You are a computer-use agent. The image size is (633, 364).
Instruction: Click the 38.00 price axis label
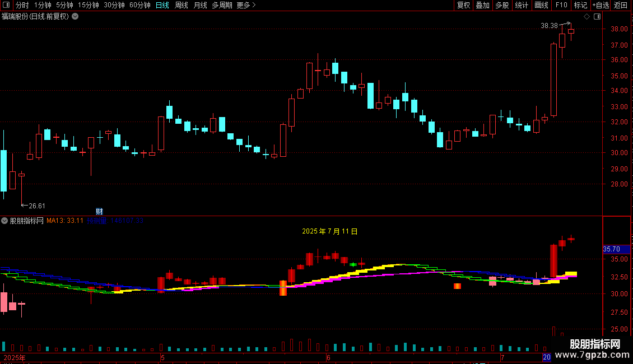[x=619, y=29]
